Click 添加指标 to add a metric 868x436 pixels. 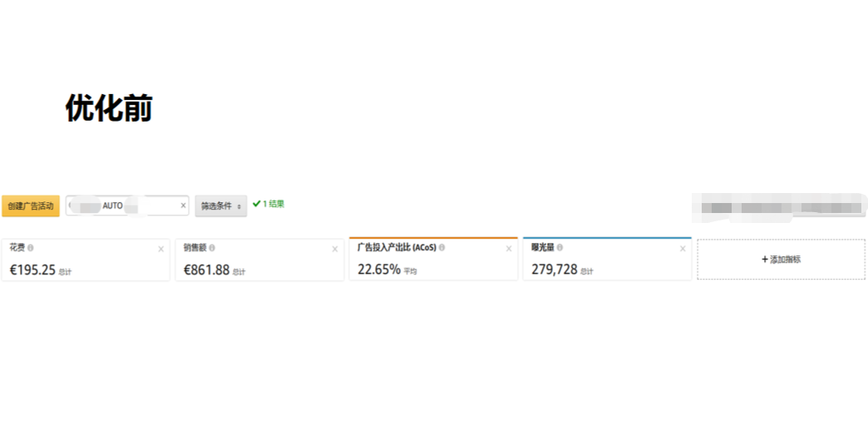tap(781, 260)
